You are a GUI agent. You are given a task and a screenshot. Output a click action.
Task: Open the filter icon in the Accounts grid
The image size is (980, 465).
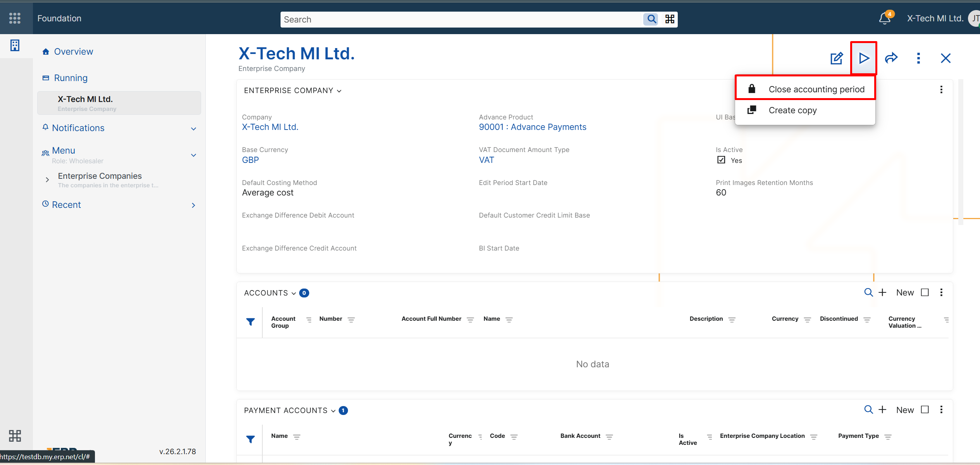[251, 322]
